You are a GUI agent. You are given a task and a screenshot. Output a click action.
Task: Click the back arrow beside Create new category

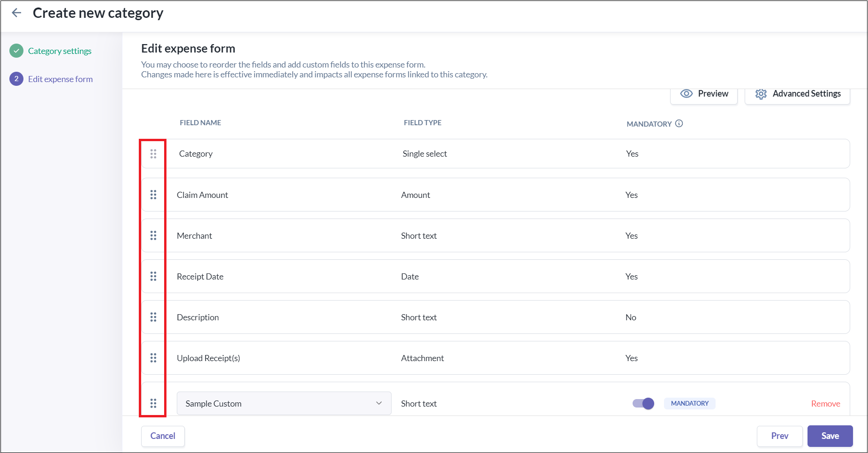click(x=16, y=13)
